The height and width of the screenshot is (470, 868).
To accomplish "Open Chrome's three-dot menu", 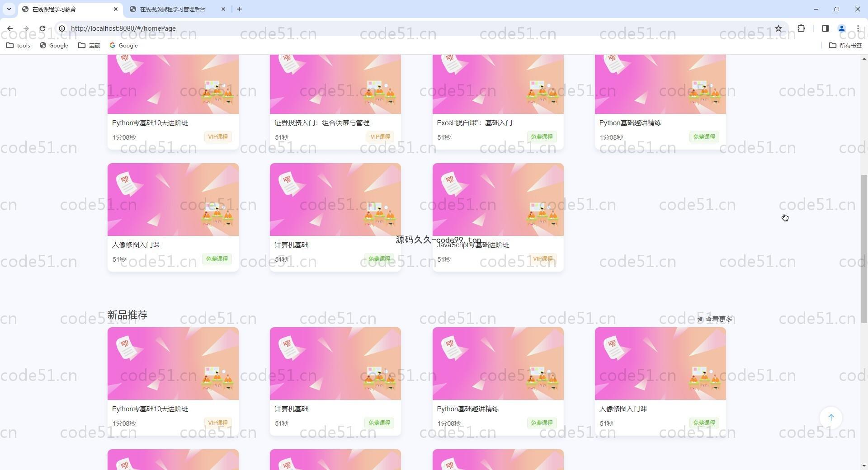I will click(x=858, y=28).
